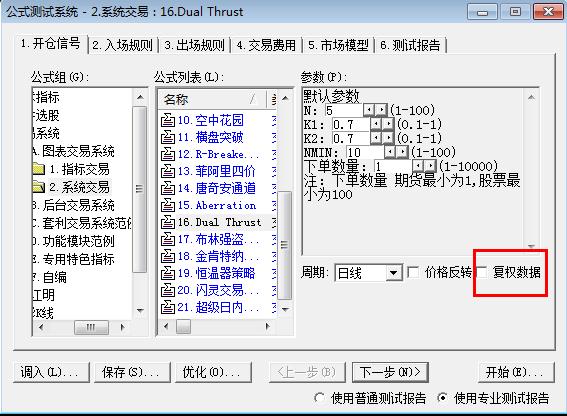Click the K1 value input field
567x416 pixels.
pyautogui.click(x=350, y=124)
